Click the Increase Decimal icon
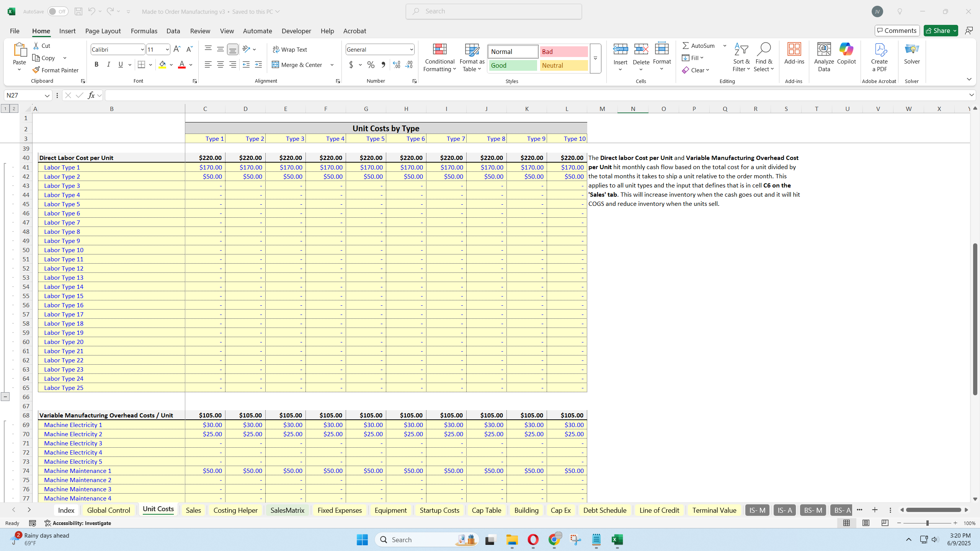The image size is (980, 551). 396,65
